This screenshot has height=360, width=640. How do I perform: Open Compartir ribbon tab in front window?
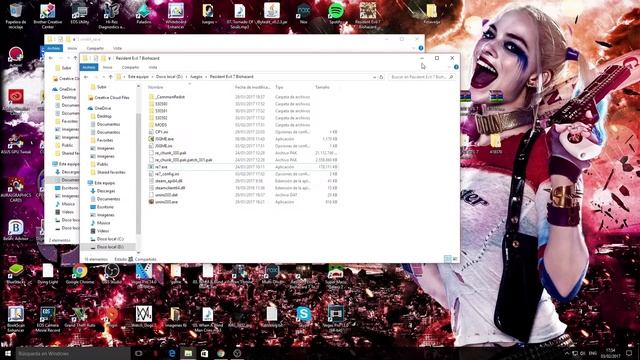[x=131, y=67]
